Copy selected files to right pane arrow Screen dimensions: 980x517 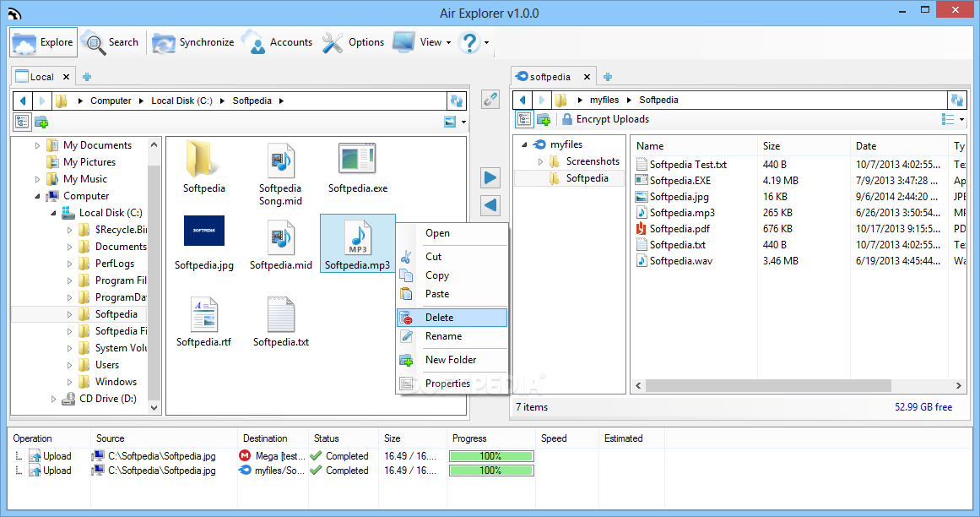(490, 178)
